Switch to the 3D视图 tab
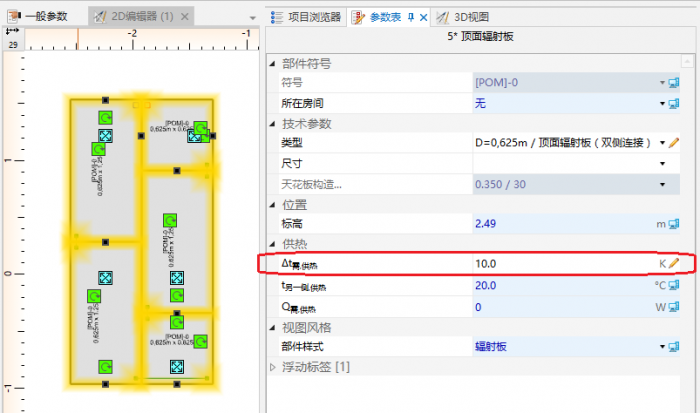This screenshot has height=413, width=700. click(467, 17)
